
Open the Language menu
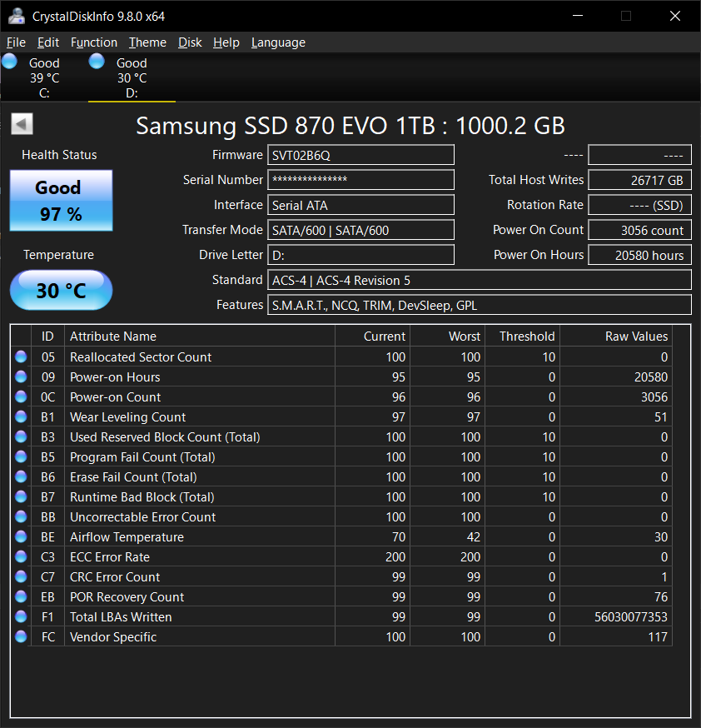coord(278,42)
